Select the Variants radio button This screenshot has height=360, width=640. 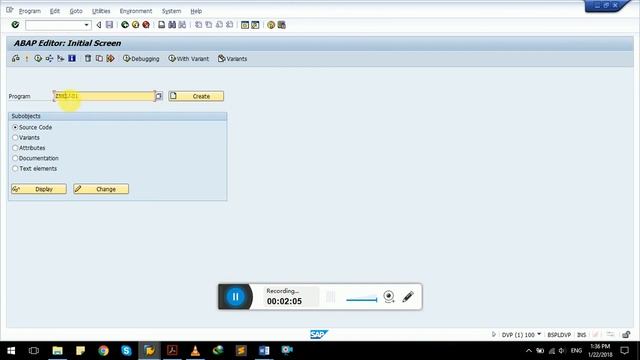[15, 138]
